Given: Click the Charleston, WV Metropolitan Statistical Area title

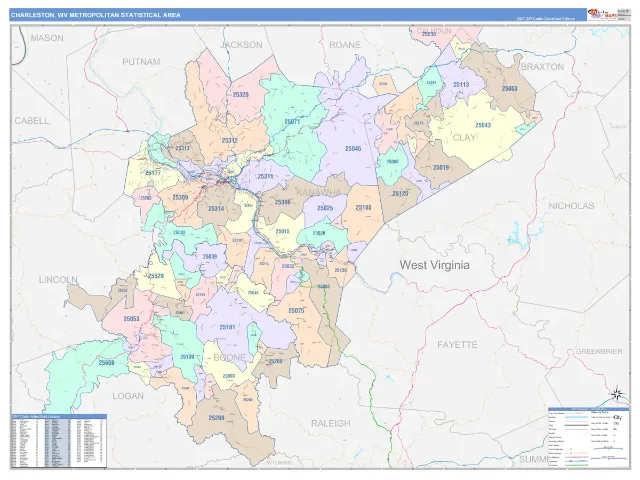Looking at the screenshot, I should [x=96, y=15].
